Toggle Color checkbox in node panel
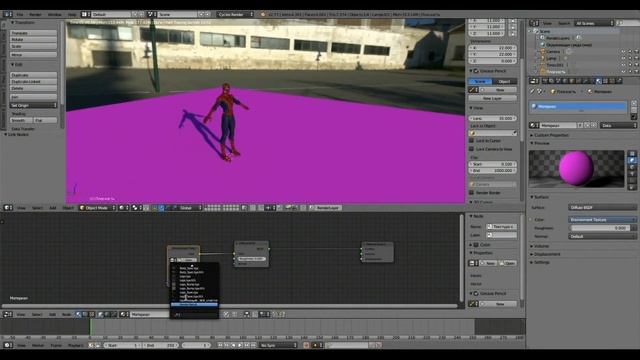The width and height of the screenshot is (640, 360). [476, 244]
